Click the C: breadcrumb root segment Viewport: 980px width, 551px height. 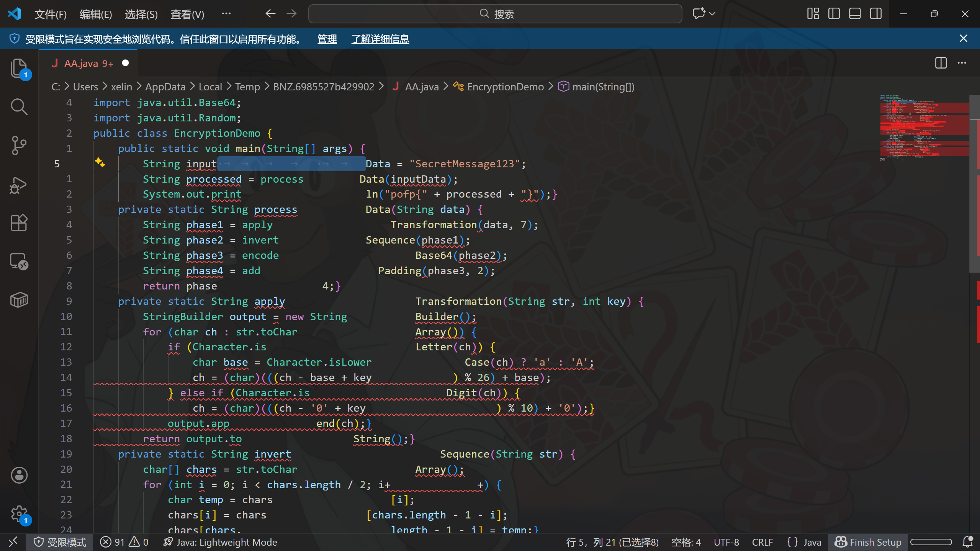56,87
